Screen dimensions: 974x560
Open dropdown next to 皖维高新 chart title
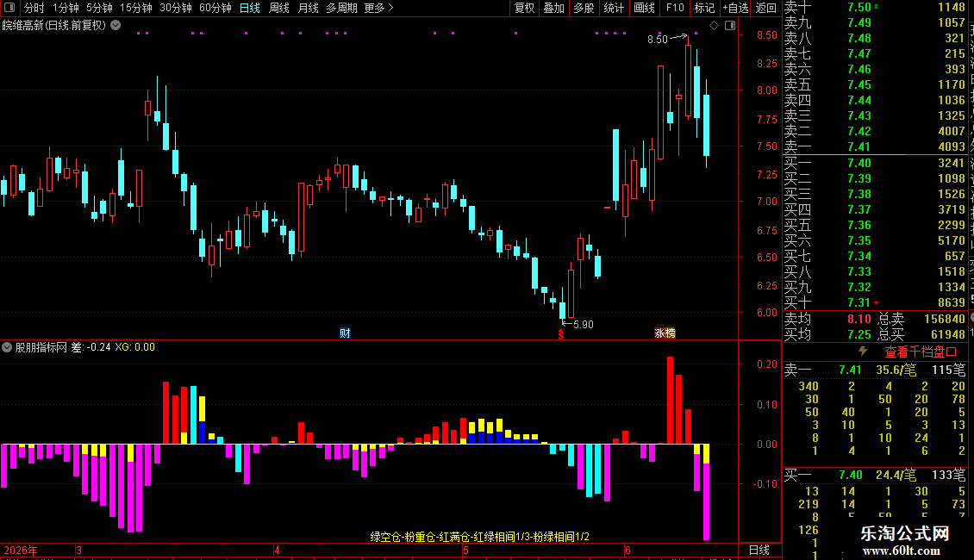[116, 26]
